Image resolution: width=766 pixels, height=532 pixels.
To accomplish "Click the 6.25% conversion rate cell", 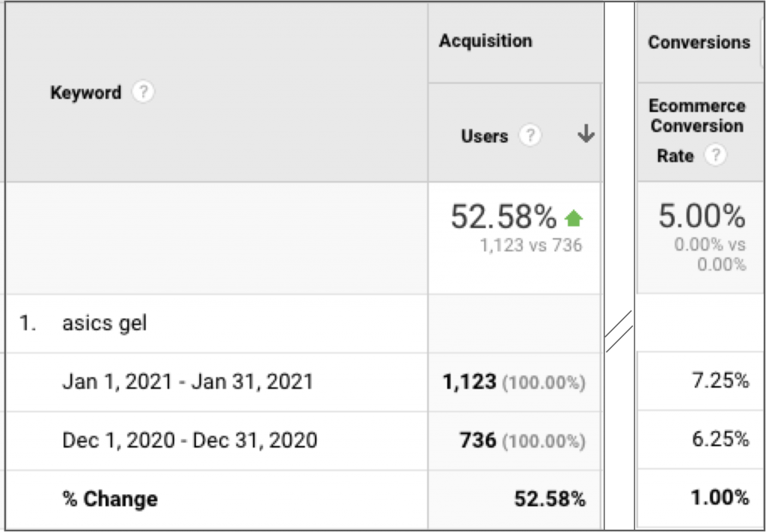I will click(x=720, y=438).
